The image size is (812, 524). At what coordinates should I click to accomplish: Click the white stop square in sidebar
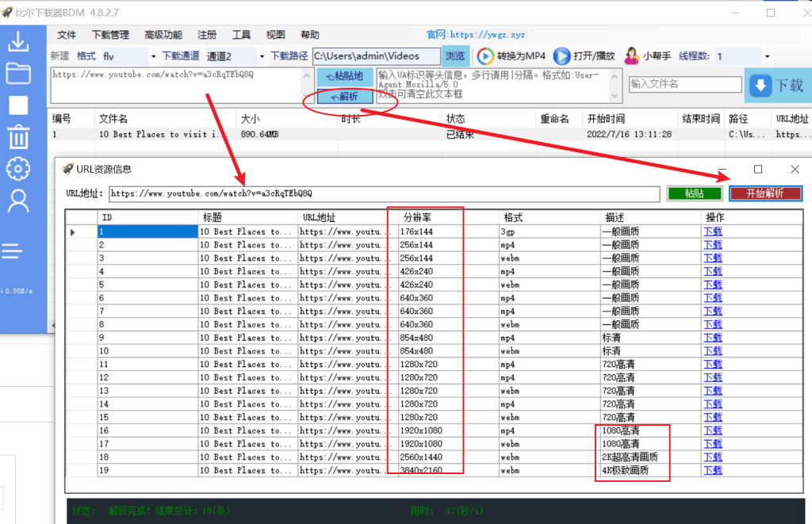coord(18,105)
